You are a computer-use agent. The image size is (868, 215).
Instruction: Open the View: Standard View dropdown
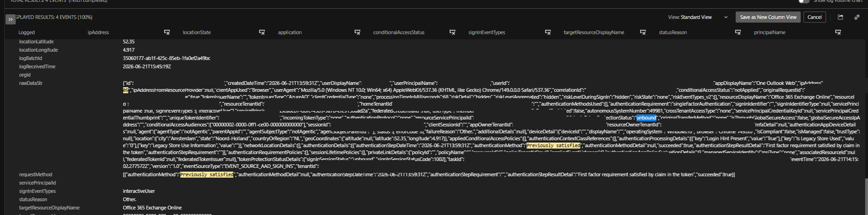(x=698, y=17)
